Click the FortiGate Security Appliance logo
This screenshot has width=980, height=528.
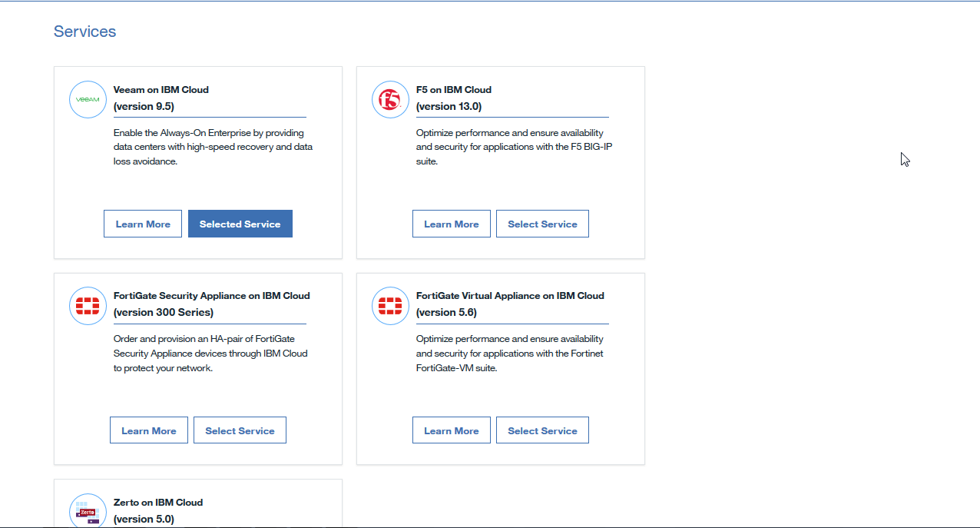[x=88, y=306]
